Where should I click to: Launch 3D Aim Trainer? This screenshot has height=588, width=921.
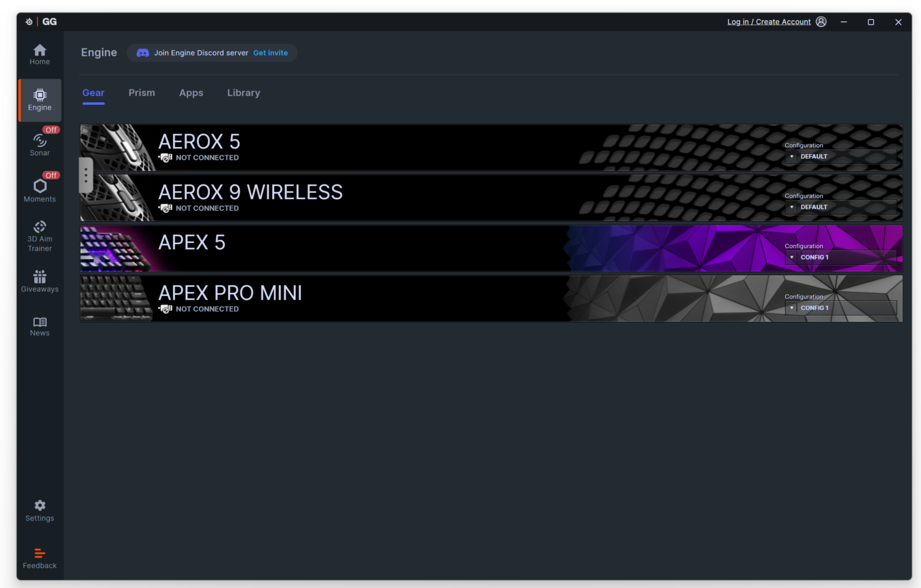click(40, 234)
